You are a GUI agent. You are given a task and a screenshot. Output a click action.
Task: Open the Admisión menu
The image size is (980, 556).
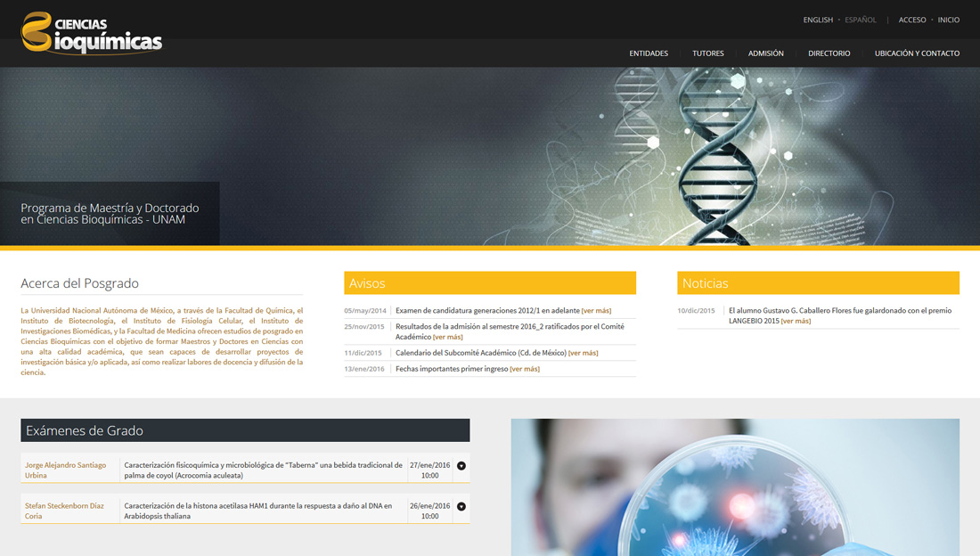point(765,53)
